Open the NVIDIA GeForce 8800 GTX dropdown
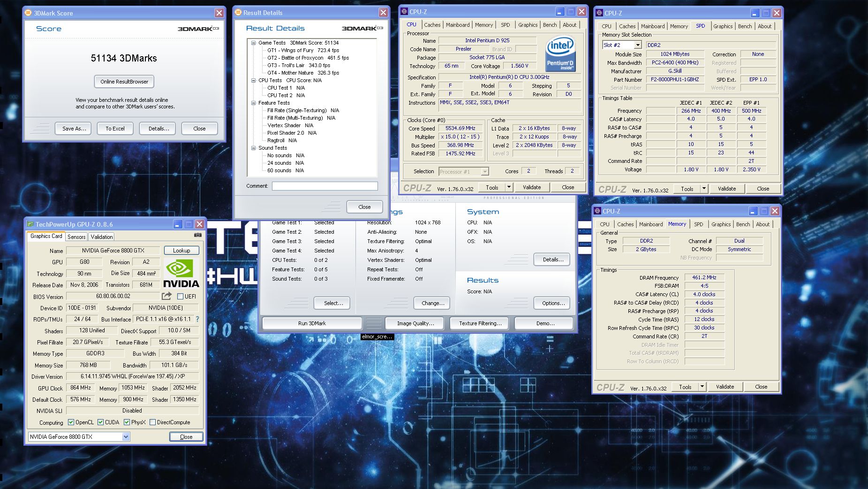Image resolution: width=868 pixels, height=489 pixels. [x=126, y=437]
